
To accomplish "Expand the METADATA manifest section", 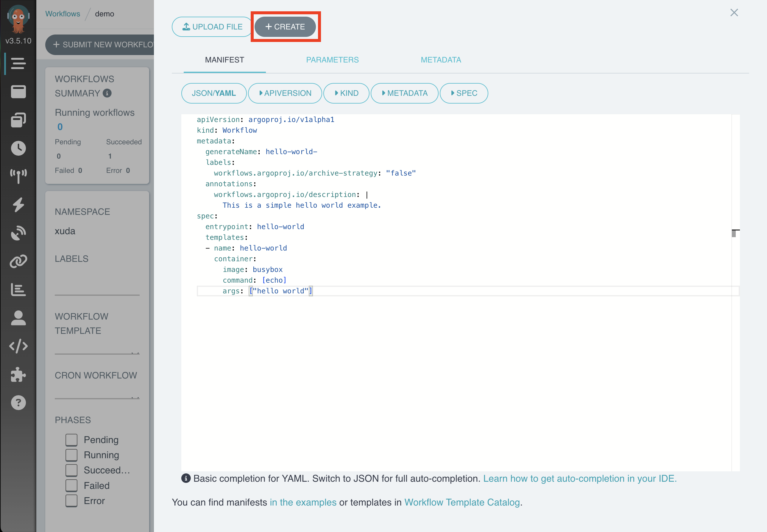I will click(404, 93).
